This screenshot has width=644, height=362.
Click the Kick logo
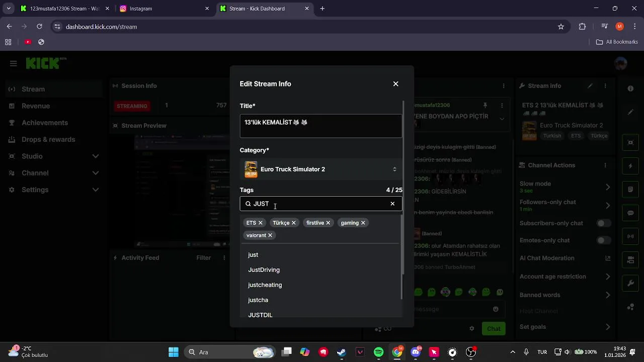46,63
